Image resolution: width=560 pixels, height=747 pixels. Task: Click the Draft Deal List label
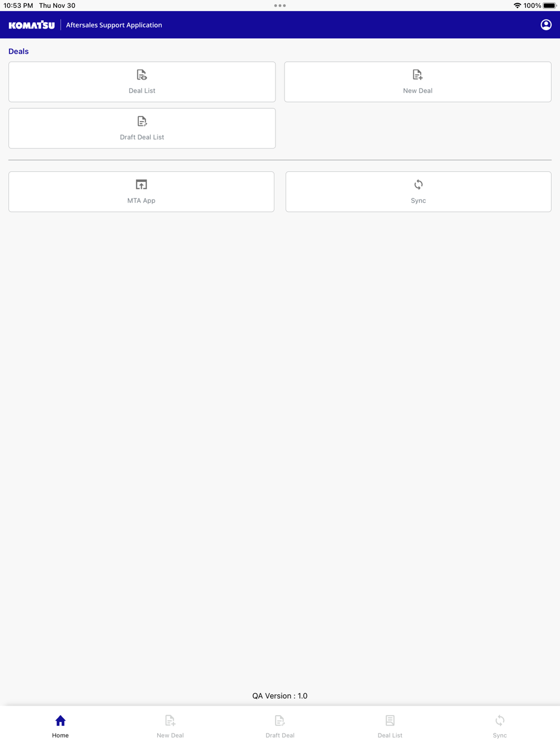coord(142,137)
